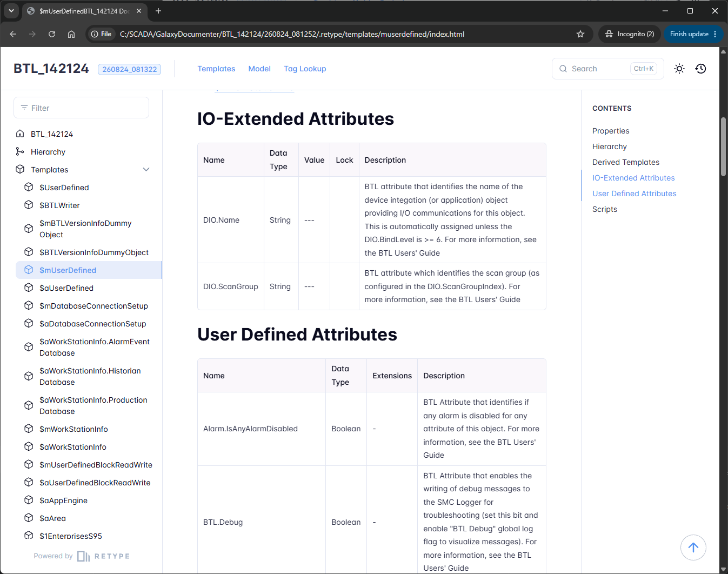Screen dimensions: 728x574
Task: Jump to Derived Templates in Contents
Action: point(626,162)
